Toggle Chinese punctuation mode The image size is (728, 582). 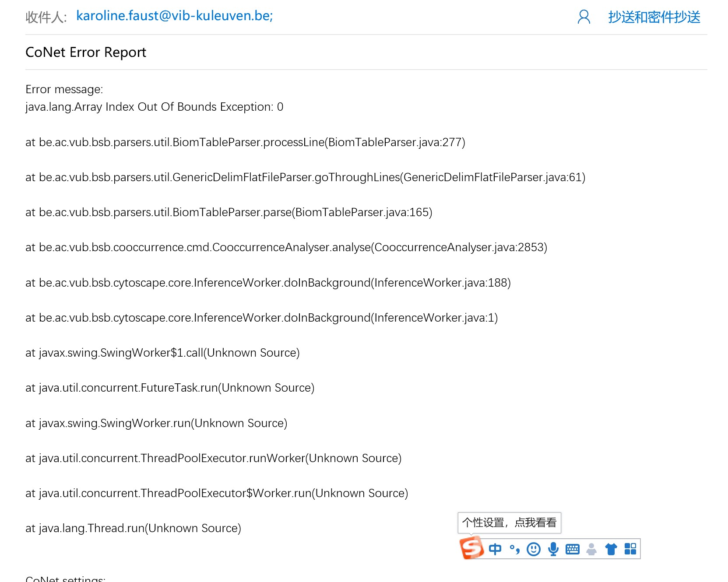pyautogui.click(x=514, y=549)
